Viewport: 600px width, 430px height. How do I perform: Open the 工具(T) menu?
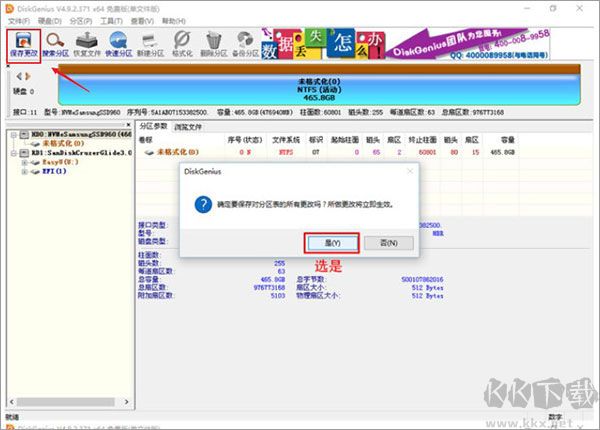111,21
